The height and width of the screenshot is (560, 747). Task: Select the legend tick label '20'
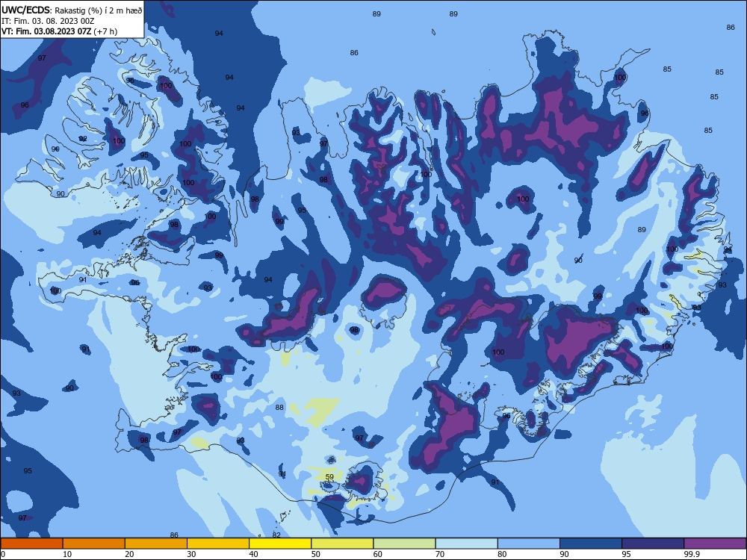pyautogui.click(x=129, y=554)
